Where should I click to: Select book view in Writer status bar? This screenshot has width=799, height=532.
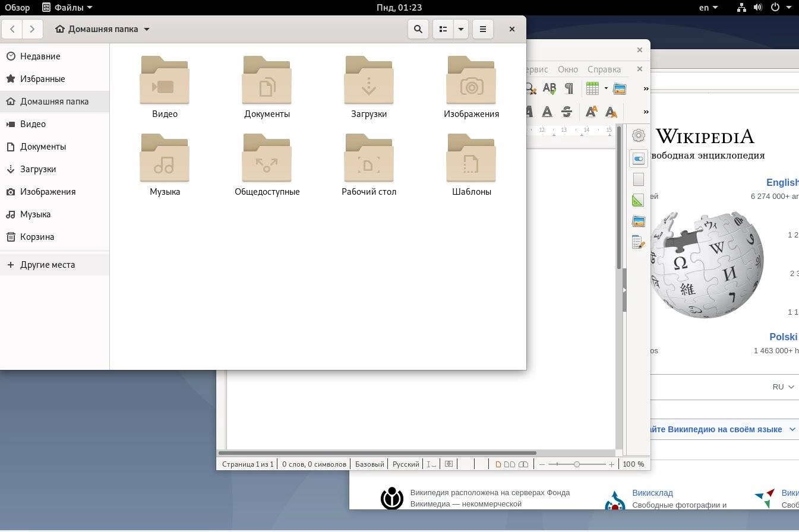523,464
